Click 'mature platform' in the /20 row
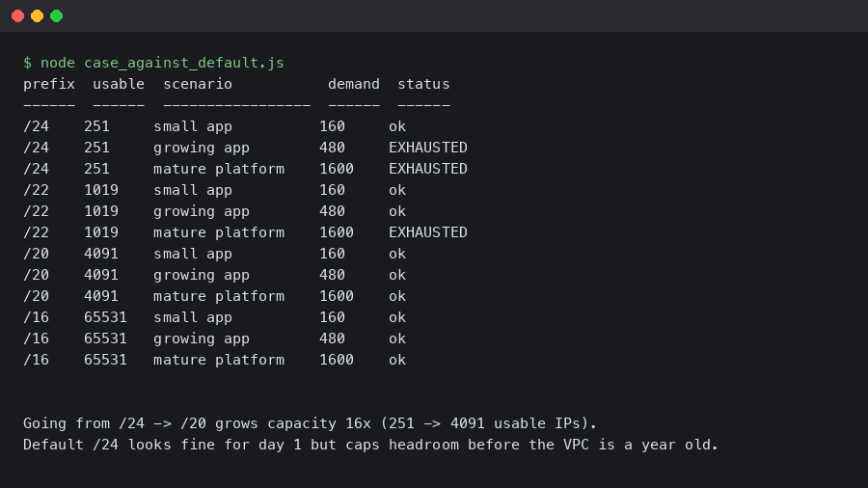868x488 pixels. pyautogui.click(x=219, y=296)
